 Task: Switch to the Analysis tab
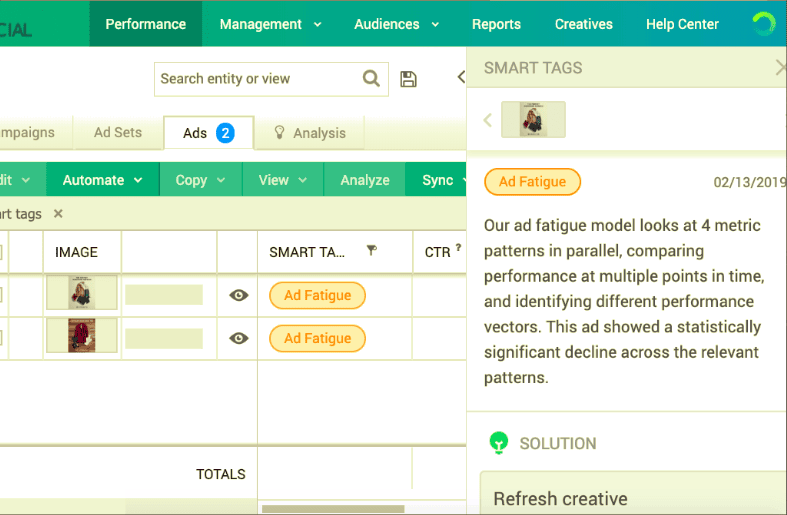310,133
